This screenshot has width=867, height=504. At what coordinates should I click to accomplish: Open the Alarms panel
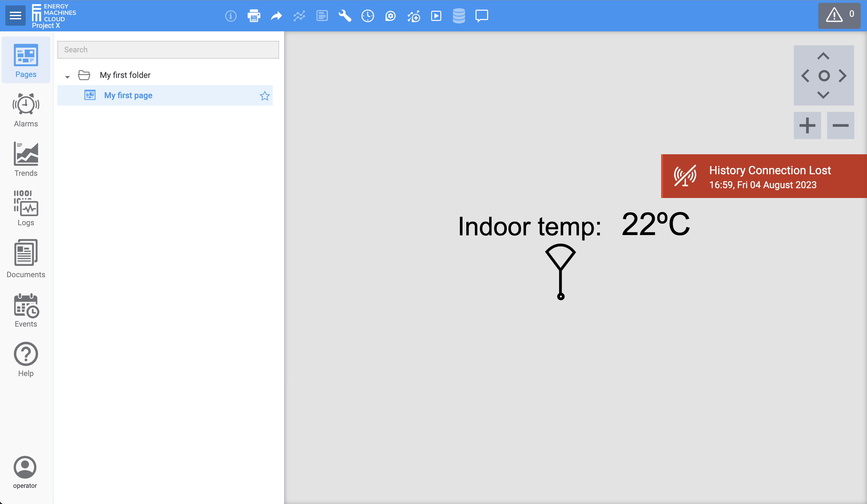pyautogui.click(x=26, y=111)
